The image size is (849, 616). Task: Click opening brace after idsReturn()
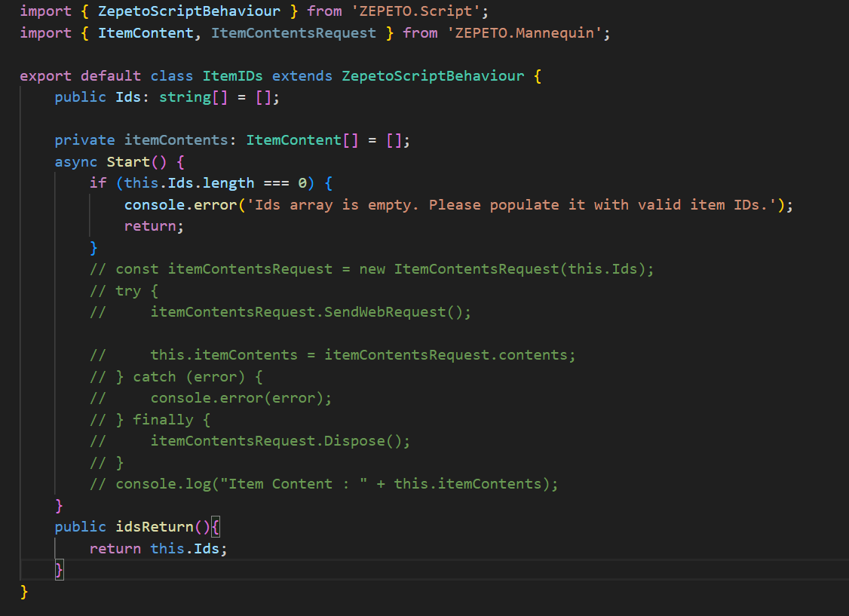tap(216, 527)
